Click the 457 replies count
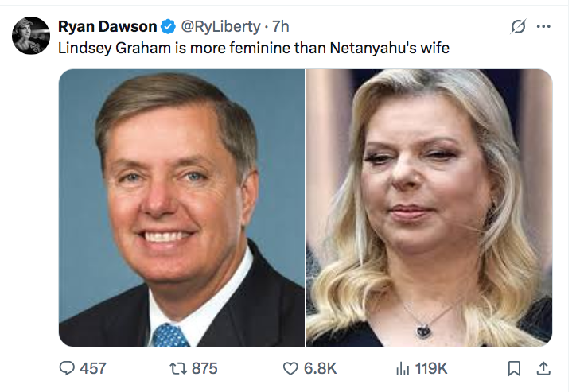Image resolution: width=580 pixels, height=392 pixels. pyautogui.click(x=92, y=368)
